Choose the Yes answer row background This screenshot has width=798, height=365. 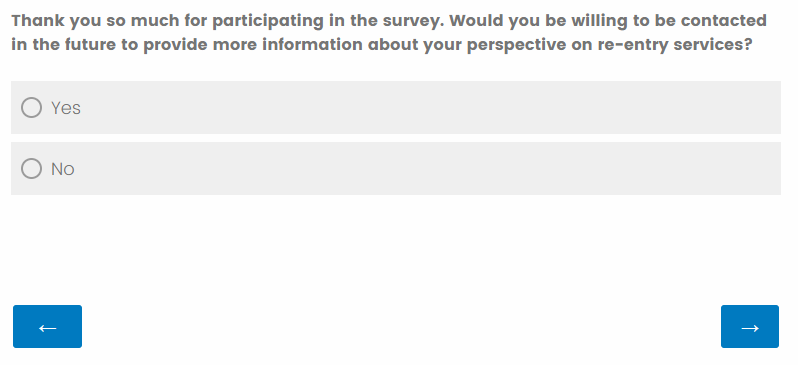point(396,107)
